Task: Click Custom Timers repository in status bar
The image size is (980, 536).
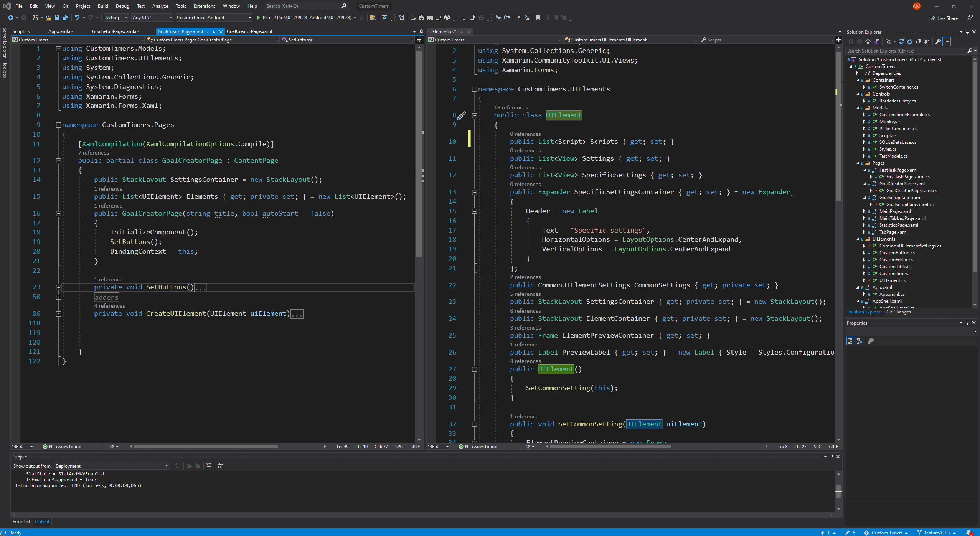Action: (x=886, y=533)
